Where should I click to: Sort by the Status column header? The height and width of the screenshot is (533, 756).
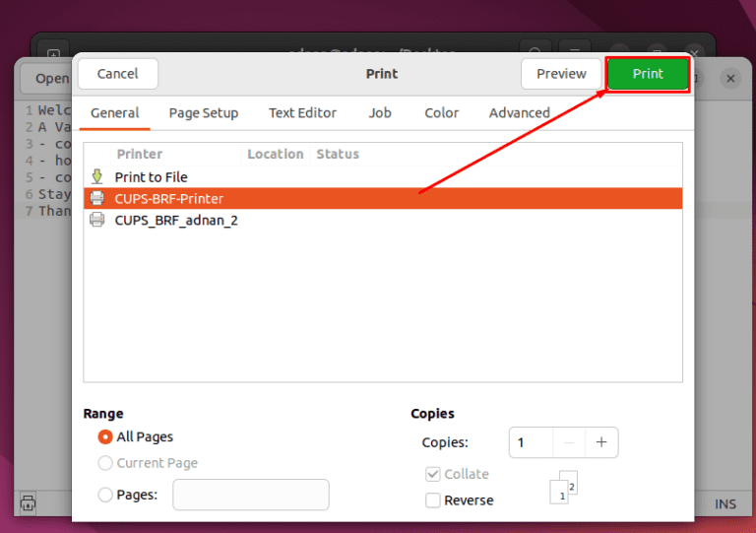tap(338, 155)
